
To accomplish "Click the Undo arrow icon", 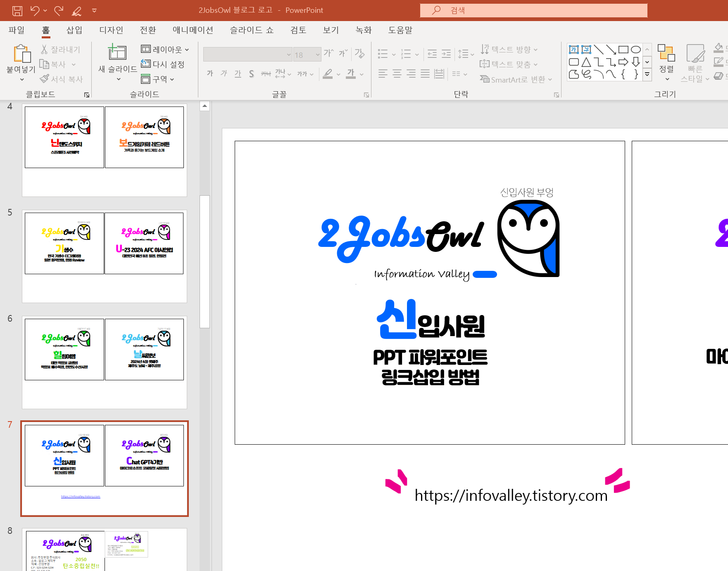I will tap(35, 11).
